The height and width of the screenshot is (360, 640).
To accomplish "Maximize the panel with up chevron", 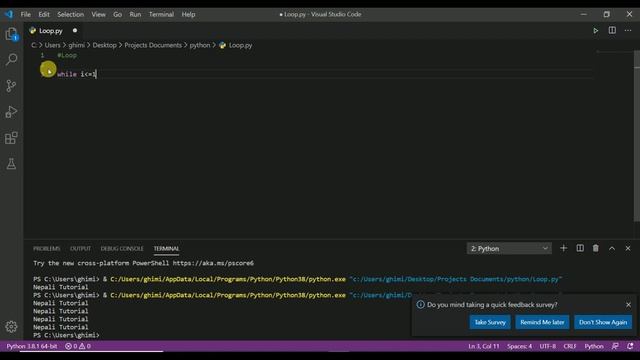I will point(612,248).
